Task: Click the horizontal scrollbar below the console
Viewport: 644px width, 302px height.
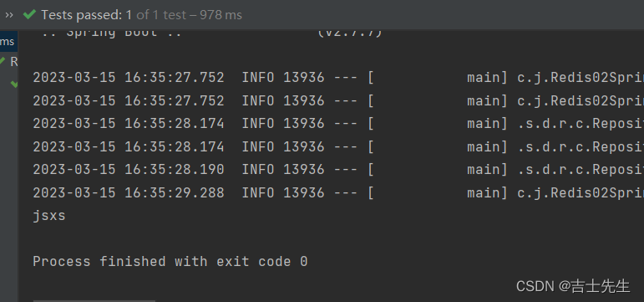Action: coord(94,301)
